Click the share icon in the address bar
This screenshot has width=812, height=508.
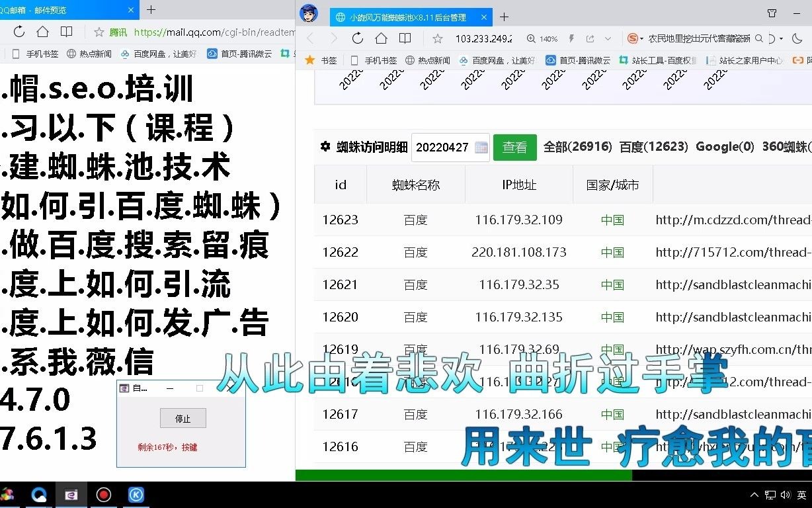pyautogui.click(x=589, y=39)
